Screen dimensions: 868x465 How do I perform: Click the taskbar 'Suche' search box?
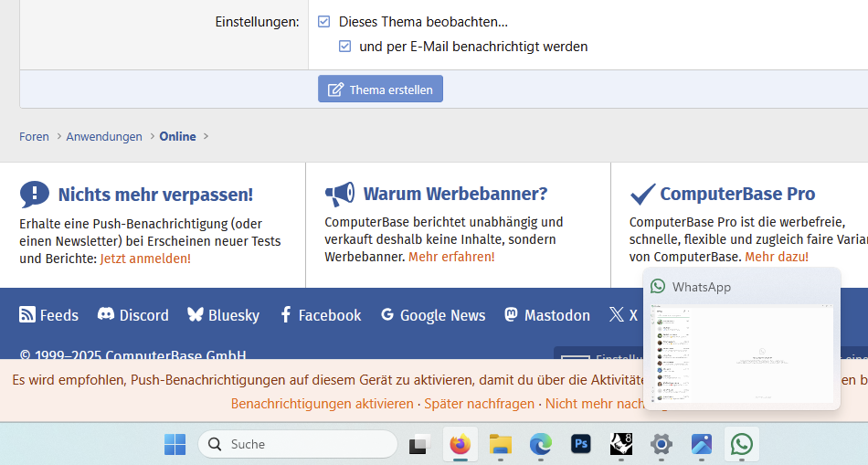coord(298,444)
